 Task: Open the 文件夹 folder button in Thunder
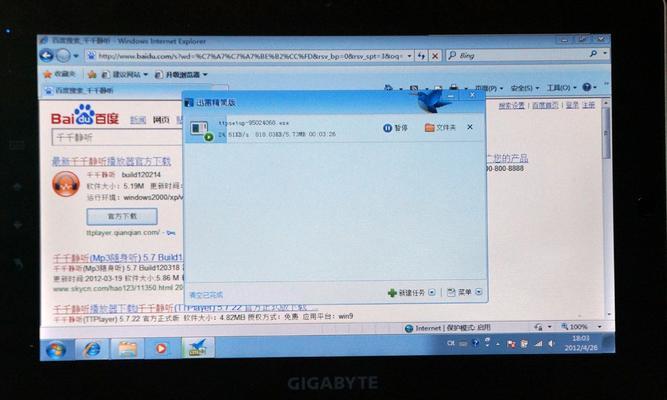[x=440, y=127]
